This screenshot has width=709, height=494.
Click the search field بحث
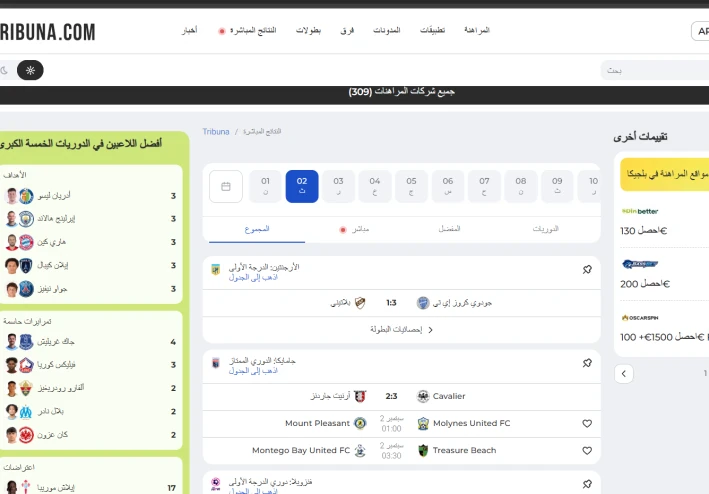click(655, 71)
